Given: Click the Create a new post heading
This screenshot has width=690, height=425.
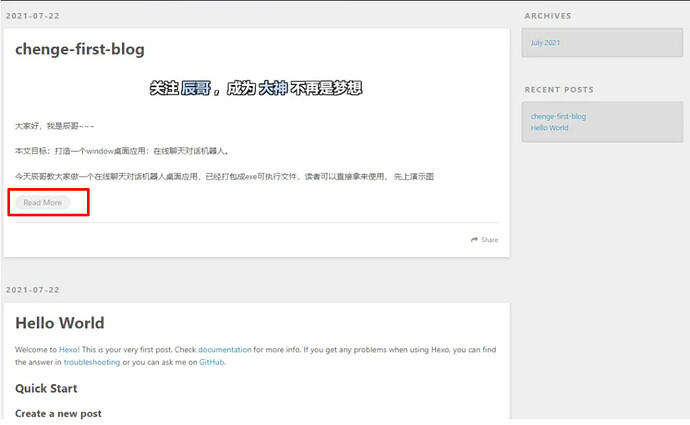Looking at the screenshot, I should click(58, 414).
